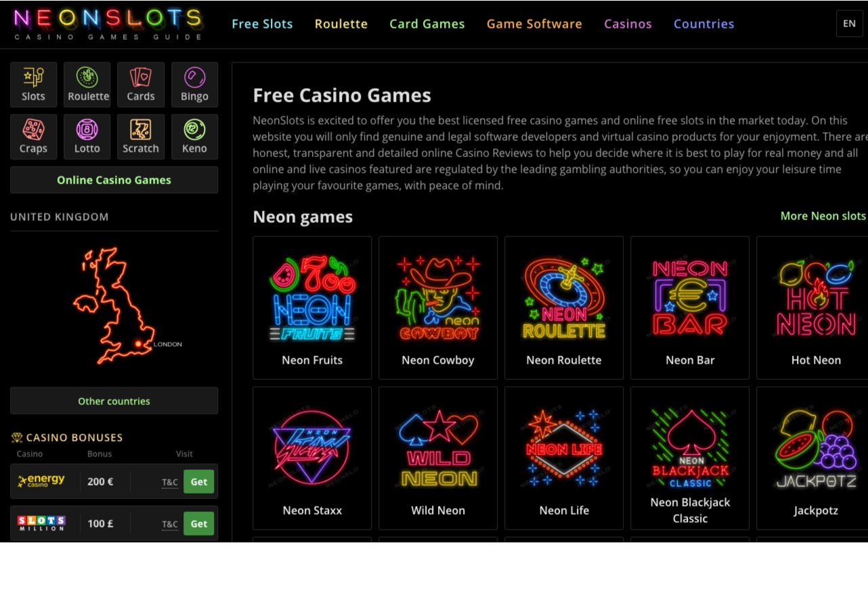Open the EN language selector
Viewport: 868px width, 604px height.
click(x=850, y=24)
